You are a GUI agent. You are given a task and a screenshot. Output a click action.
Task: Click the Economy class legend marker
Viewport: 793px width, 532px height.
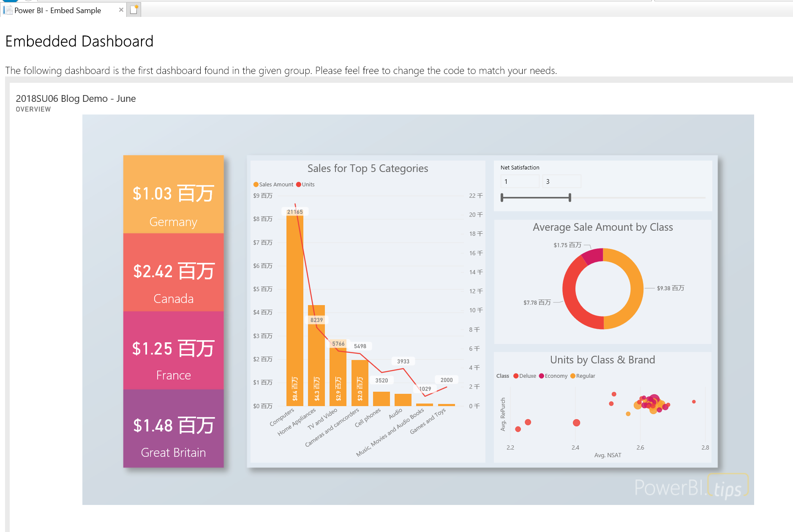coord(542,376)
